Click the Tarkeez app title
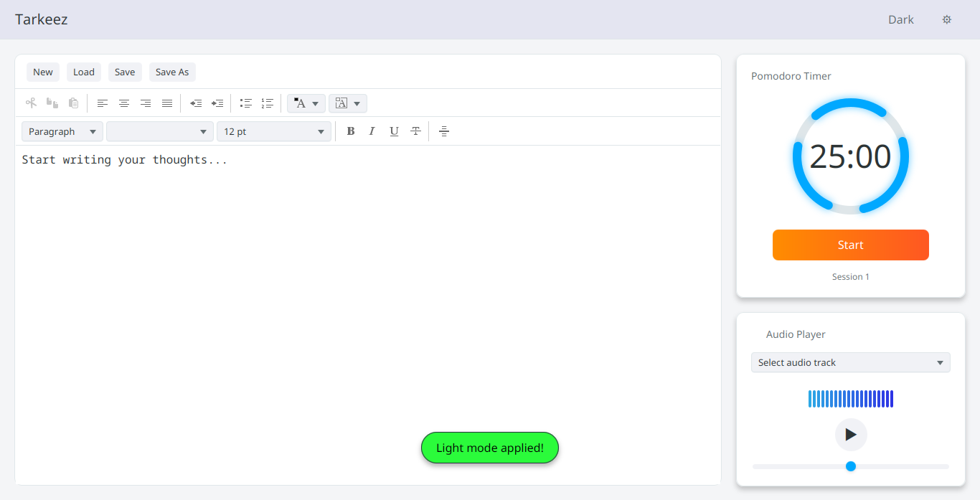The image size is (980, 500). [42, 19]
